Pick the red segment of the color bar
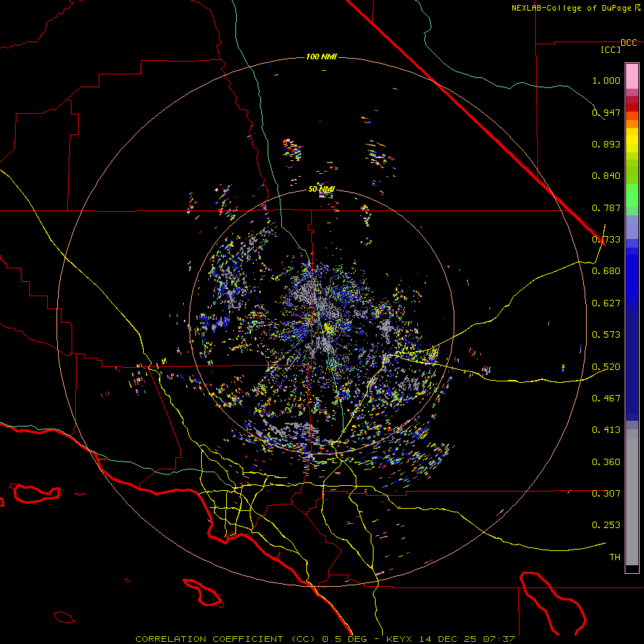 coord(632,107)
